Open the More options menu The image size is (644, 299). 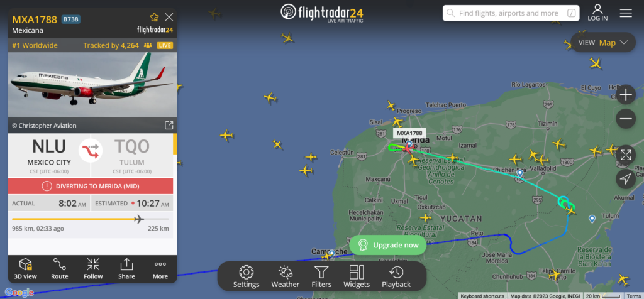click(160, 269)
